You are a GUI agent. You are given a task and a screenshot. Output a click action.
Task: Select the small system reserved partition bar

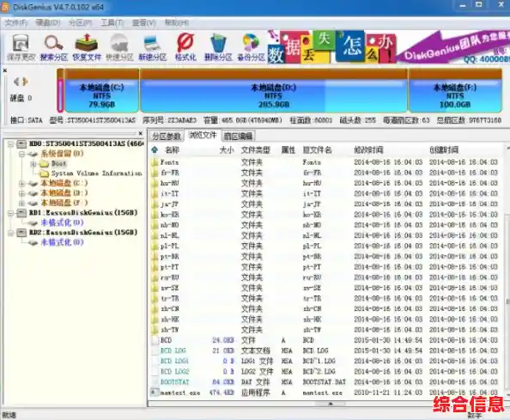pos(60,90)
